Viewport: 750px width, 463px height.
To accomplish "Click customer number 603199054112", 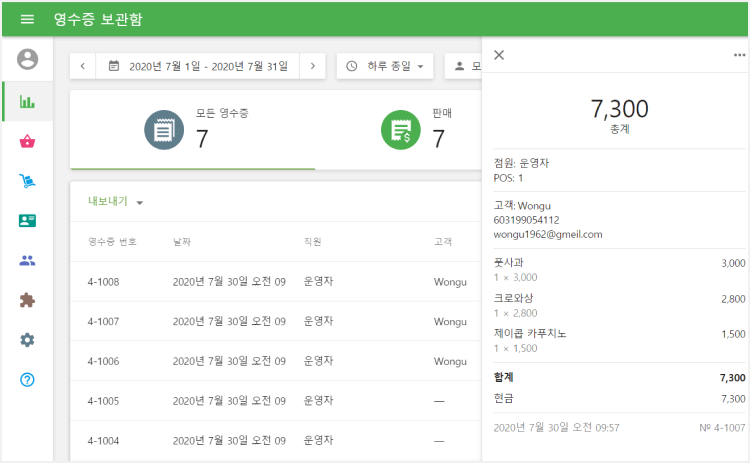I will pyautogui.click(x=526, y=220).
